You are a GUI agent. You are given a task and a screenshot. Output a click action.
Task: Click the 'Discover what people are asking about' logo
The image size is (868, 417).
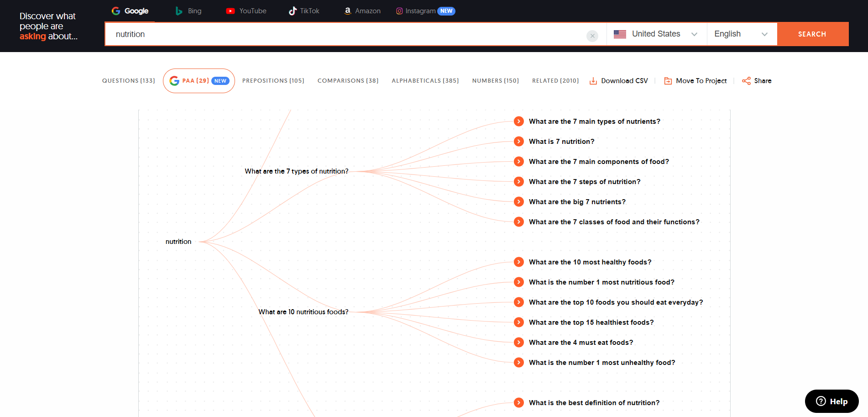[48, 26]
